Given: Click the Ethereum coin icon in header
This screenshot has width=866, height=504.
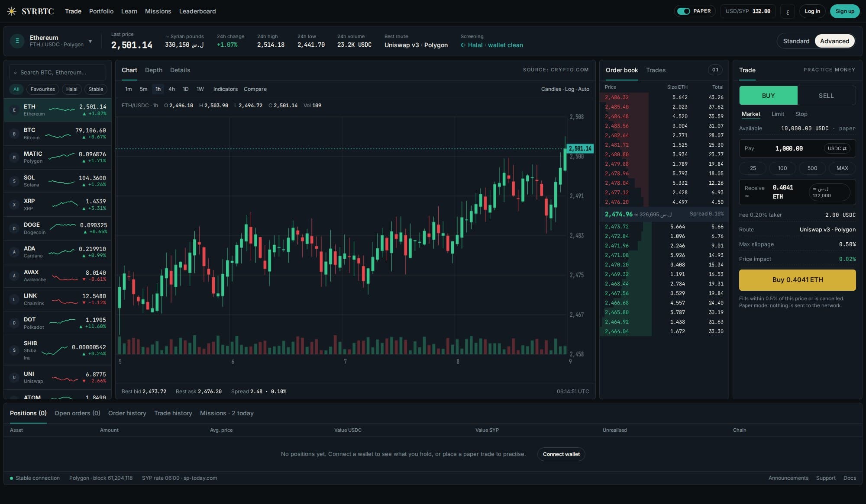Looking at the screenshot, I should tap(17, 41).
